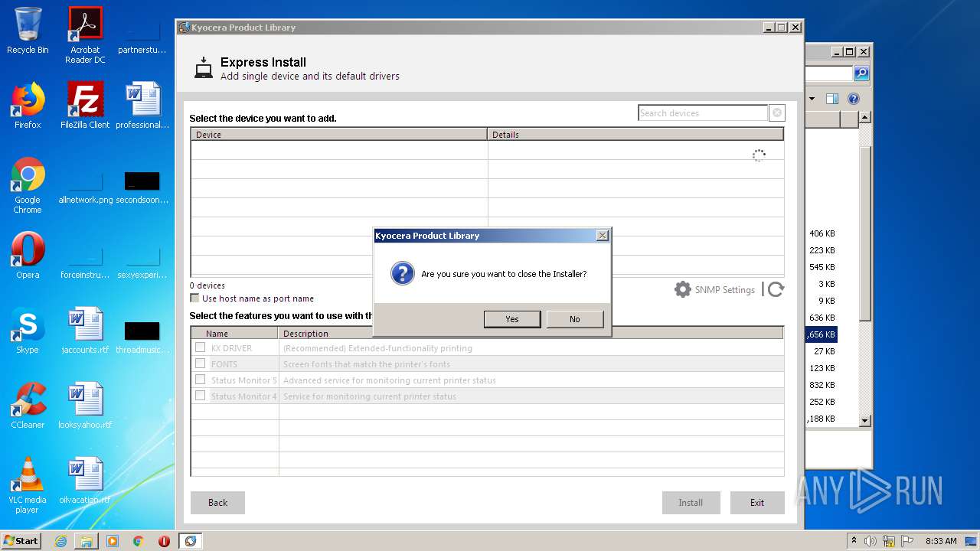Open Windows Explorer folder icon in the taskbar
980x551 pixels.
[x=87, y=541]
